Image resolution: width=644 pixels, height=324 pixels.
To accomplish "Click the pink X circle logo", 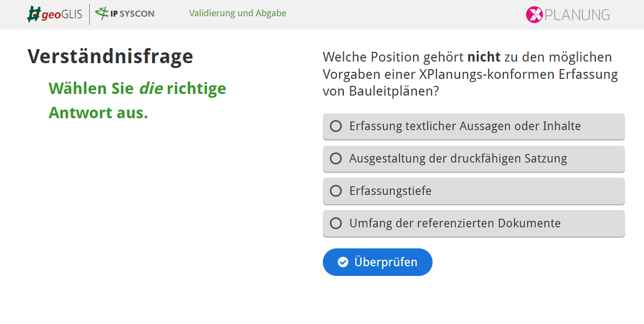I will click(x=534, y=15).
